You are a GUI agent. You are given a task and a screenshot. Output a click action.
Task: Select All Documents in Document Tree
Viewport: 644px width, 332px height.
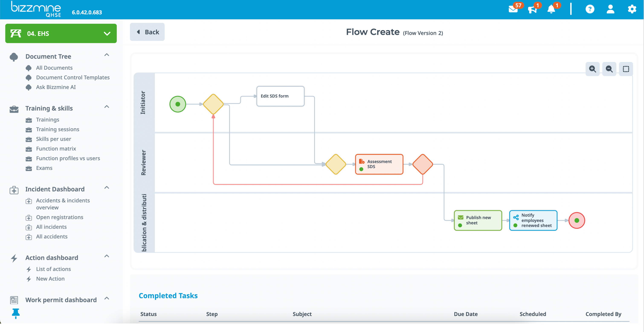(54, 68)
